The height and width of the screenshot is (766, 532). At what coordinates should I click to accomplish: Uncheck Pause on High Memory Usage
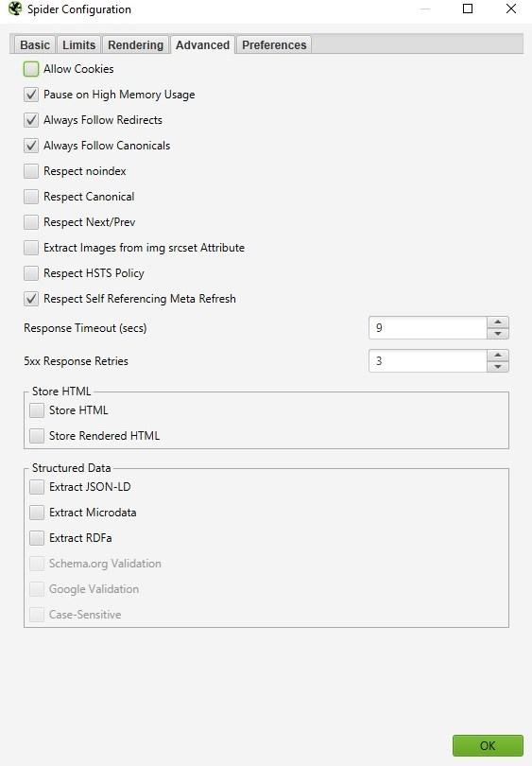[x=31, y=95]
